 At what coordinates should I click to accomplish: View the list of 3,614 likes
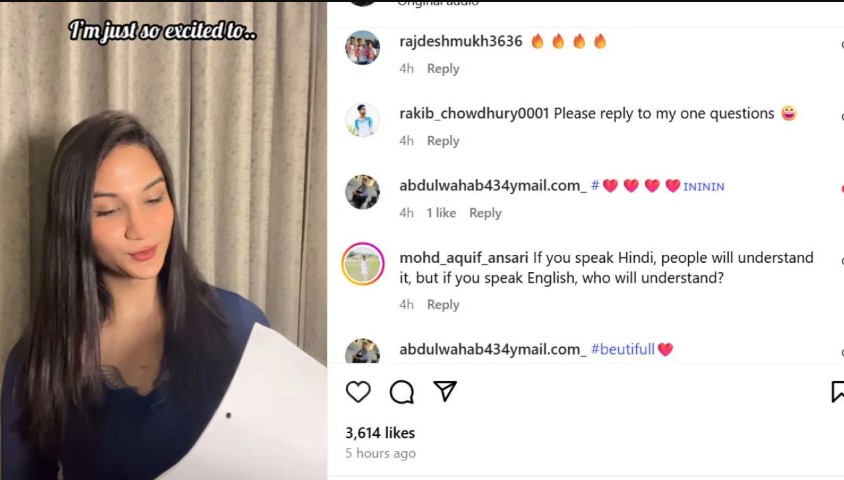[380, 433]
